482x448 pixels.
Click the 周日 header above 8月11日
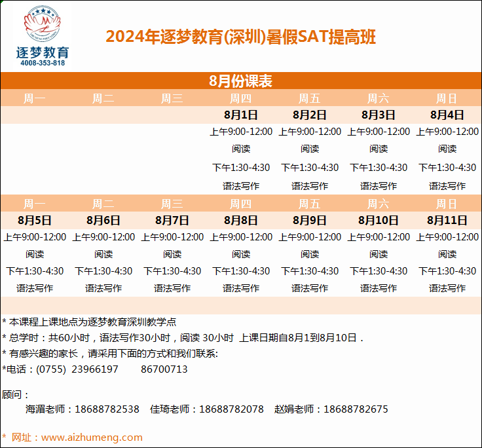coord(447,204)
